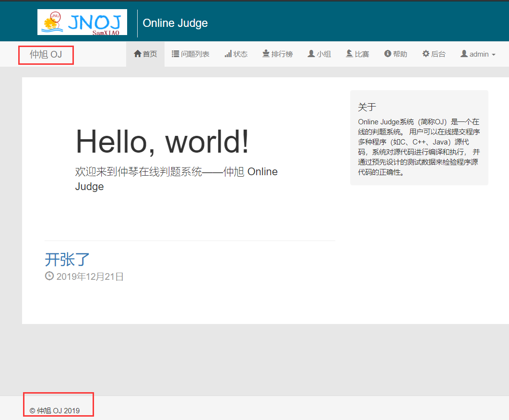Click the © 仲旭 OJ 2019 footer text
The image size is (509, 420).
pyautogui.click(x=55, y=410)
